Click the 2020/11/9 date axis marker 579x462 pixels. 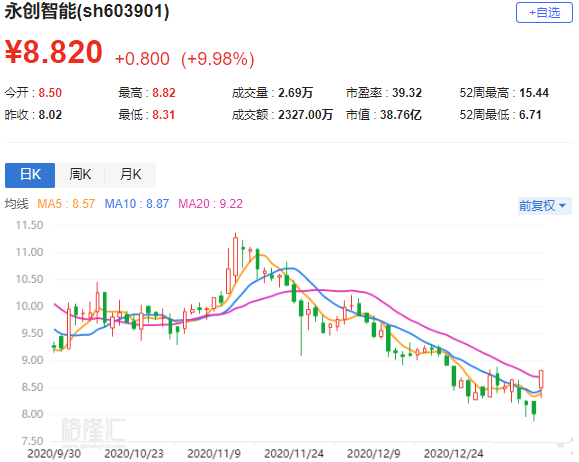tap(214, 454)
